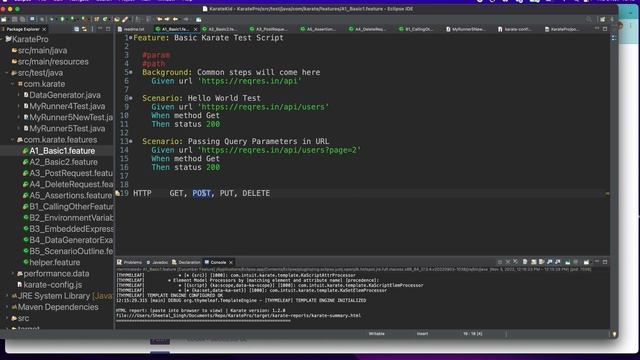Click the Save All toolbar icon
640x360 pixels.
coord(22,19)
